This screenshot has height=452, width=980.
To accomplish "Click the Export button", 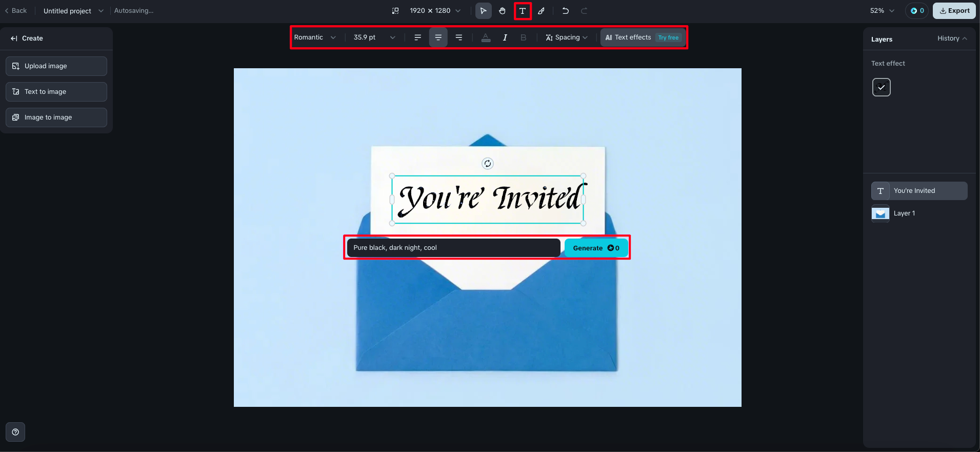I will click(x=954, y=11).
